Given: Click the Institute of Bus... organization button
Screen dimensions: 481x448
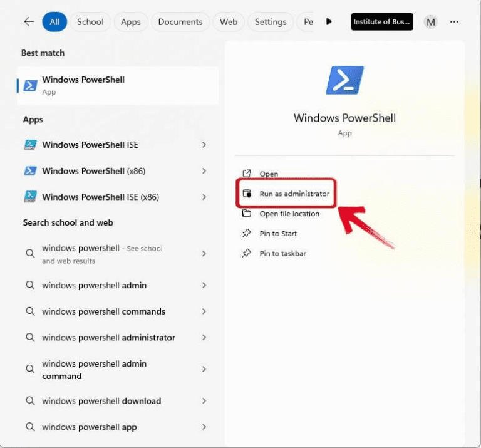Looking at the screenshot, I should click(382, 22).
